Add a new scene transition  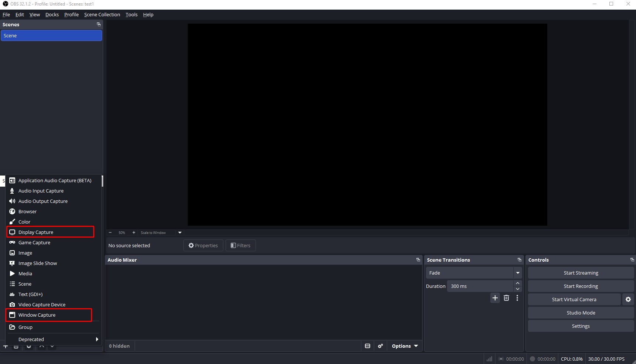pos(495,298)
